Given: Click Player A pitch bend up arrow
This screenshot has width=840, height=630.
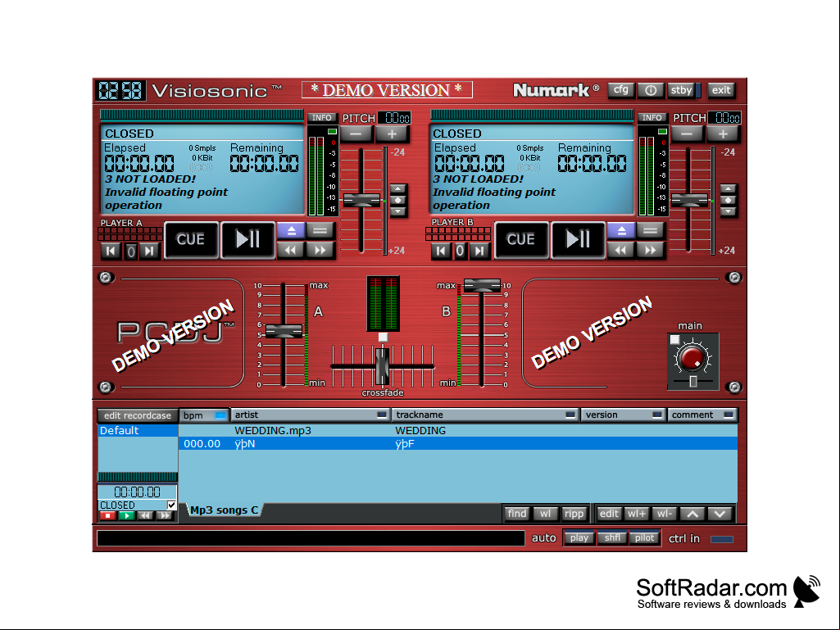Looking at the screenshot, I should tap(397, 188).
